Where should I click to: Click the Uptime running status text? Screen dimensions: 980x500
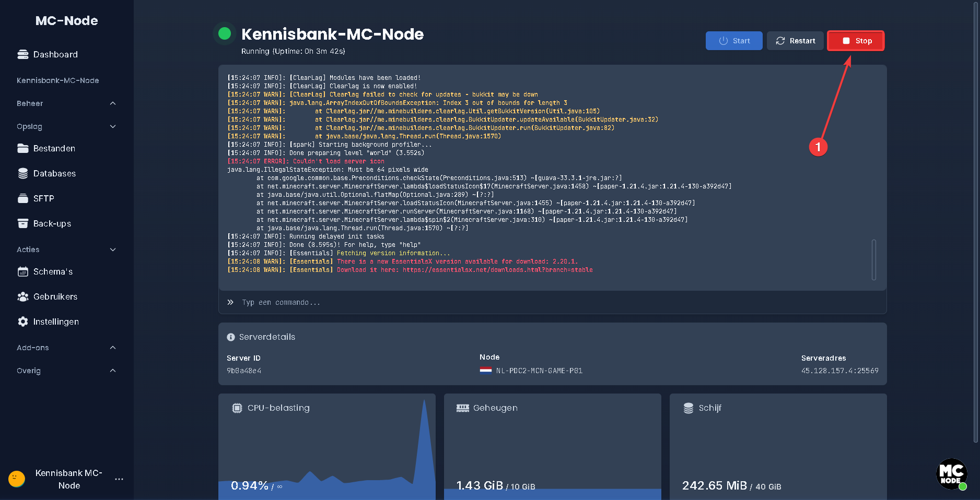click(x=293, y=51)
